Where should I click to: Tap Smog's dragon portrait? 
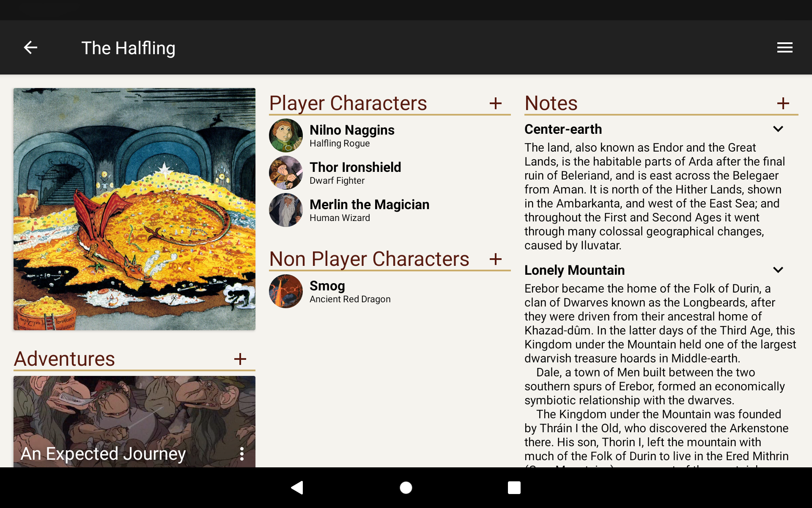(286, 291)
